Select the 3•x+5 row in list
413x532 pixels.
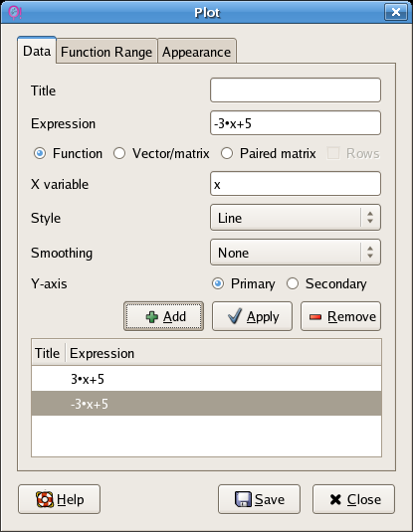click(207, 379)
